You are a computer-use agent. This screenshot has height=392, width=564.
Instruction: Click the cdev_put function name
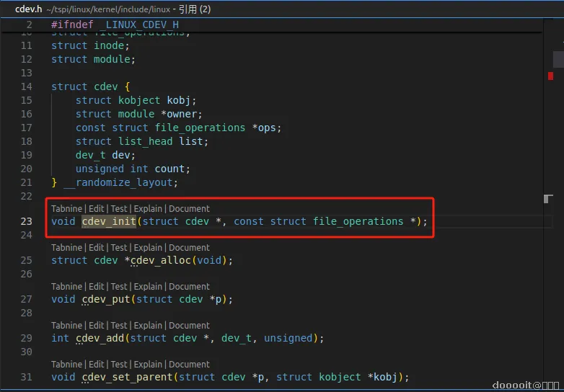point(106,299)
